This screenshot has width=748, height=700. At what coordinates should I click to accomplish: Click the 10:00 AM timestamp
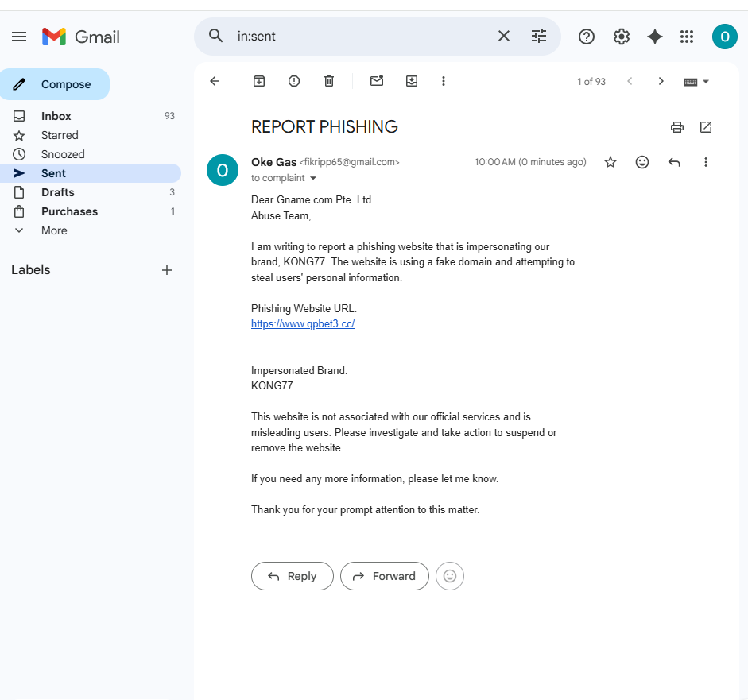[530, 162]
